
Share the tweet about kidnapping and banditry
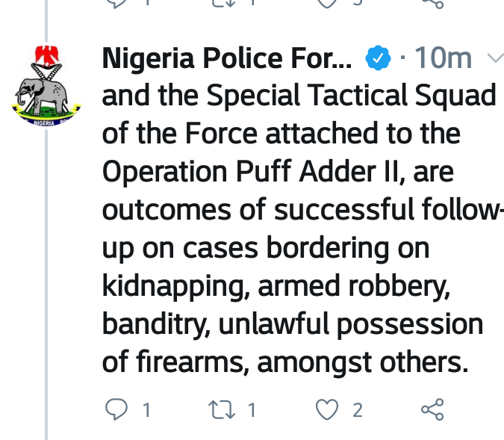coord(432,409)
